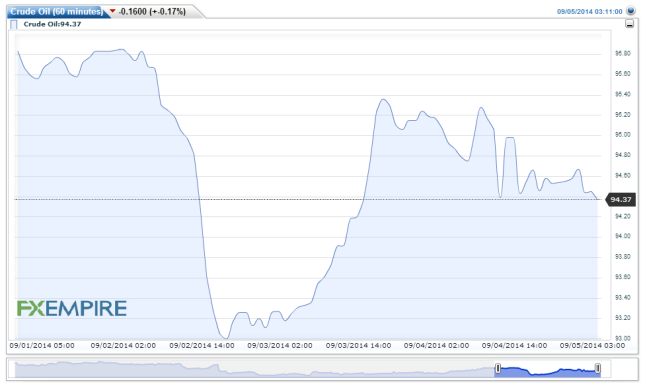The image size is (645, 386).
Task: Click the 09/03/2014 14:00 axis label
Action: pos(358,346)
